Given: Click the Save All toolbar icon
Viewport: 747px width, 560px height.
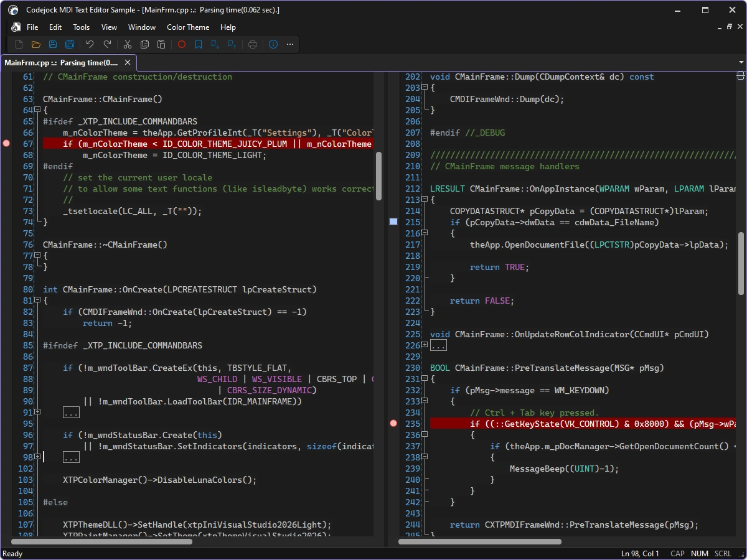Looking at the screenshot, I should [x=70, y=44].
